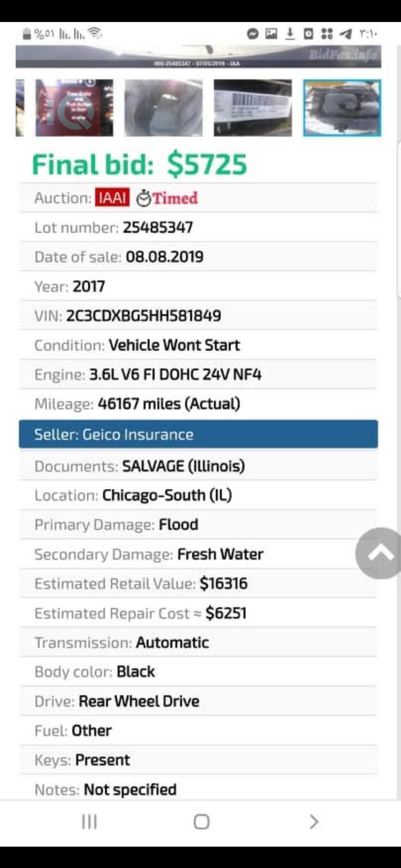Open the interior seat photo thumbnail
Screen dimensions: 401x868
(163, 108)
